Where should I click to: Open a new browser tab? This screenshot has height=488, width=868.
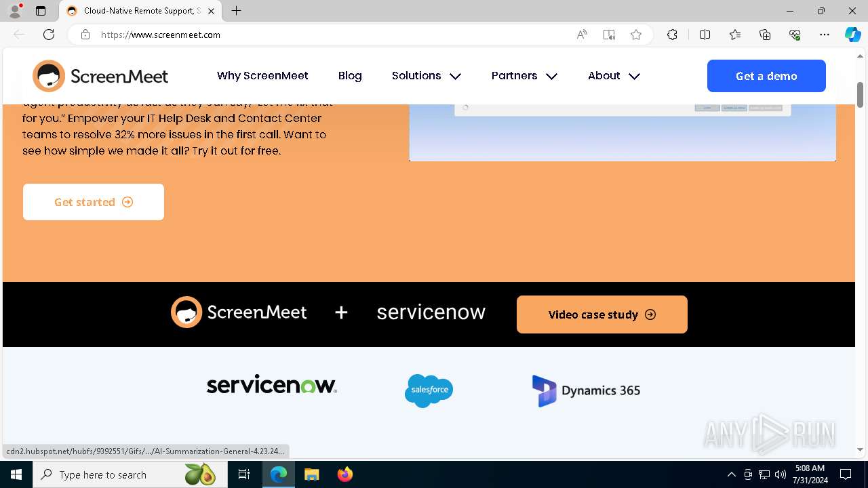(236, 11)
